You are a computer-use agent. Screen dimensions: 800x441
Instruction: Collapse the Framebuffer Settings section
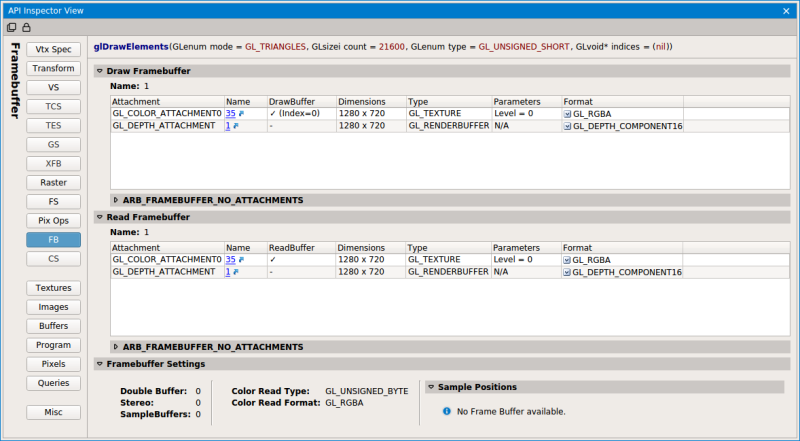point(99,364)
